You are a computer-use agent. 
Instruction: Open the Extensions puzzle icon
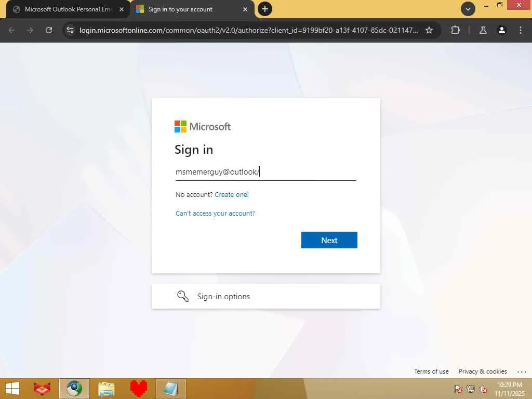pos(455,30)
